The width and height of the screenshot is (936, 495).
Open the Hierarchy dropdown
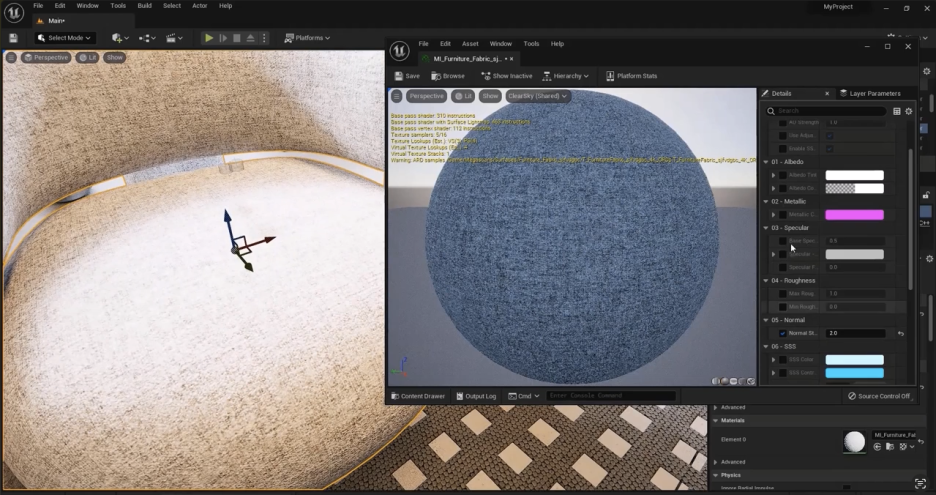[565, 76]
